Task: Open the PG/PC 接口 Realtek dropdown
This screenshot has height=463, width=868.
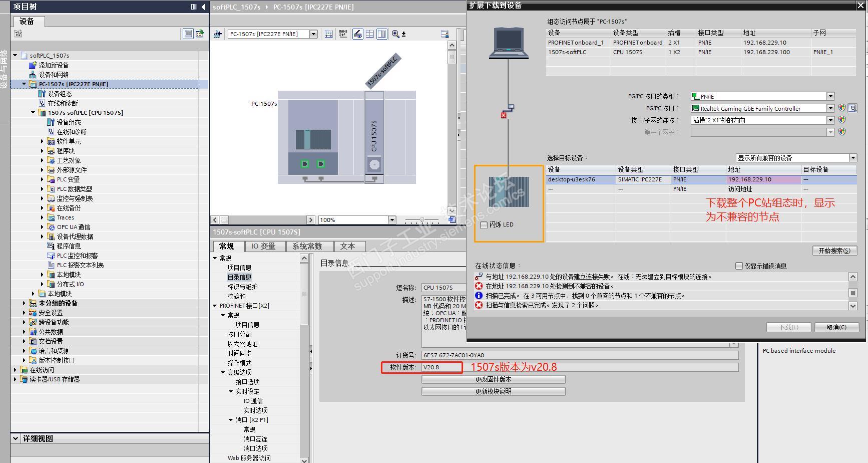Action: (x=830, y=108)
